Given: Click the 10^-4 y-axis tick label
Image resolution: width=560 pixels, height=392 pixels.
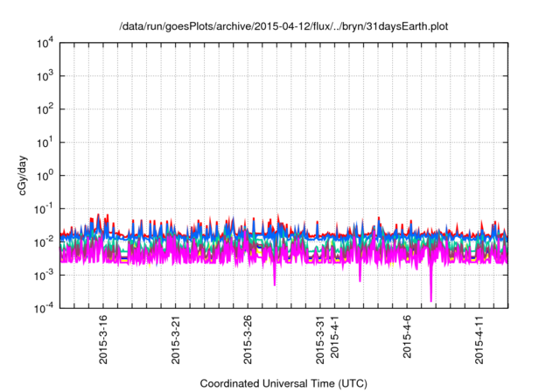Looking at the screenshot, I should click(42, 307).
